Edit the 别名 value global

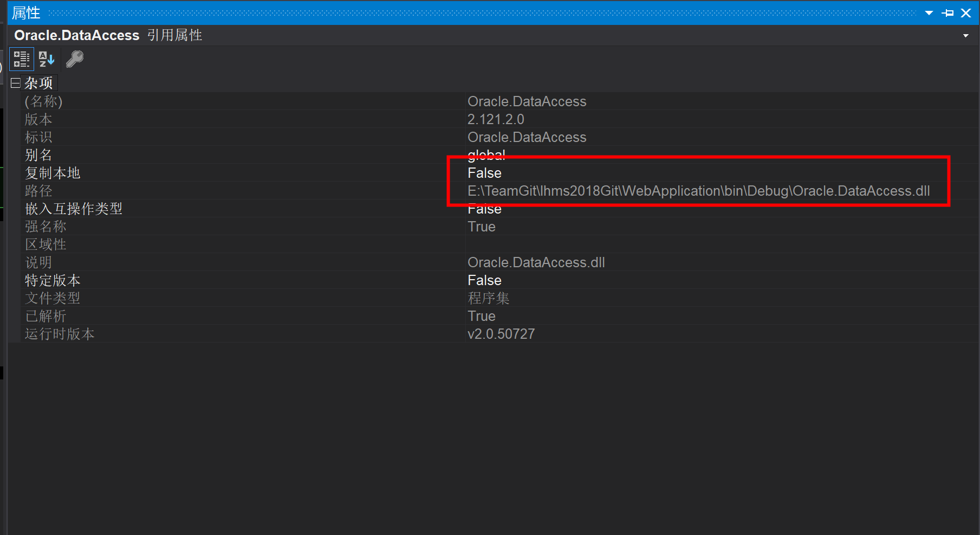pos(486,155)
